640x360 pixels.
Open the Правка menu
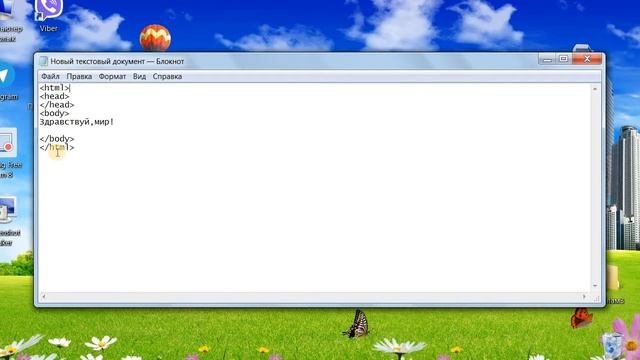[79, 76]
